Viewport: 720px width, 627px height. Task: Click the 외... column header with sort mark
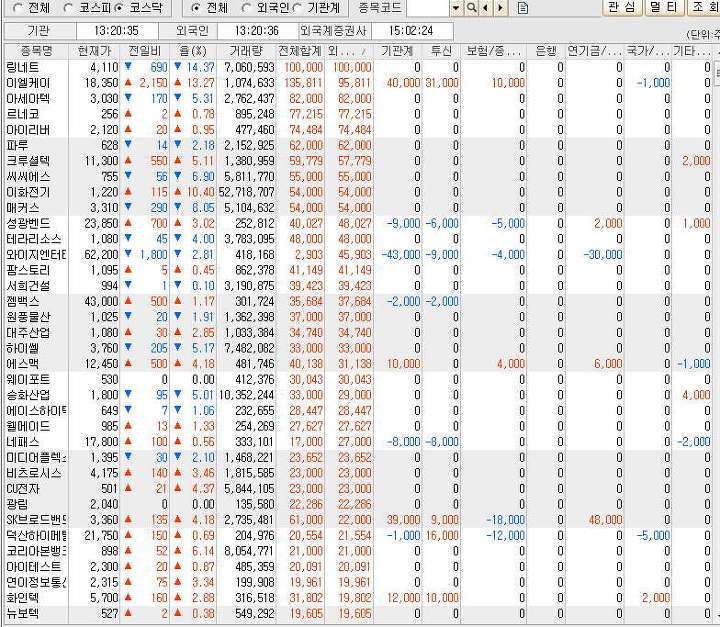coord(349,51)
